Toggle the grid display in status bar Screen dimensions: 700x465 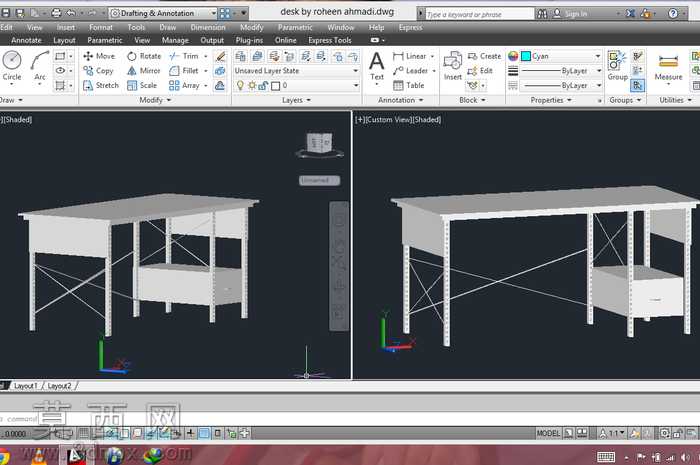tap(83, 433)
